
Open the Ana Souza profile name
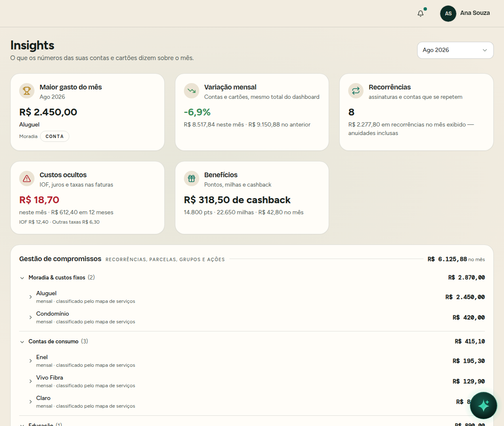[x=475, y=13]
